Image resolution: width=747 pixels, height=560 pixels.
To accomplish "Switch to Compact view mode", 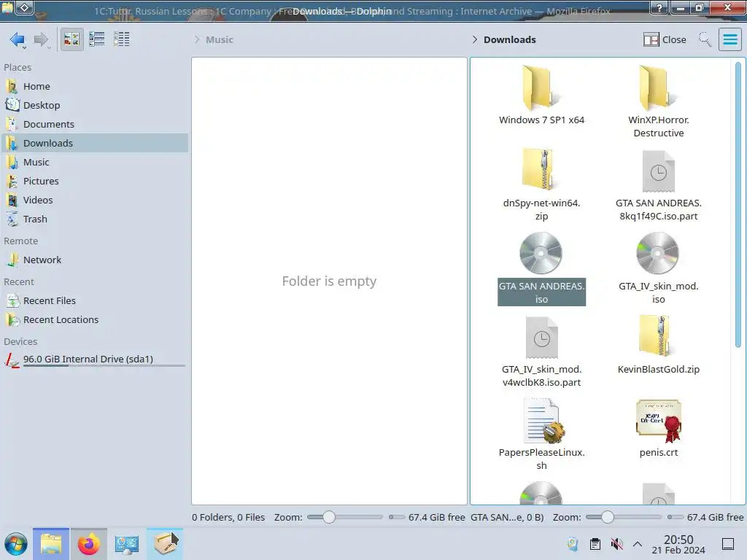I will coord(97,39).
